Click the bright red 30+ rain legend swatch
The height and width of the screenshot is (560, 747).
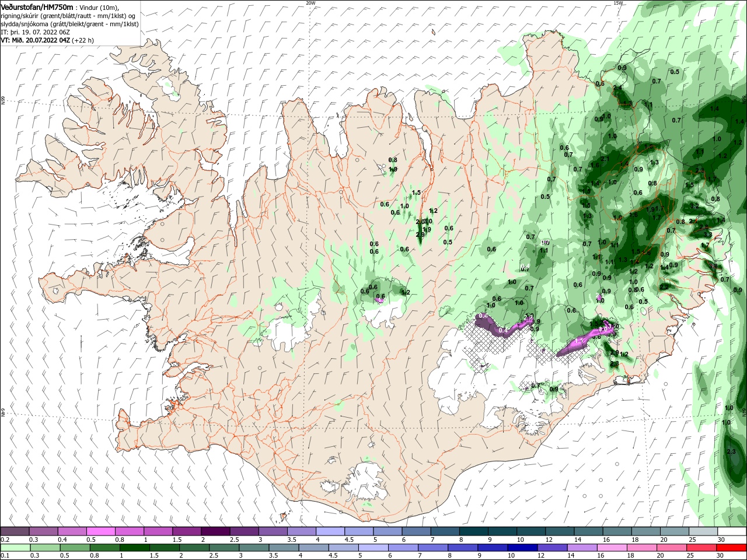click(731, 548)
